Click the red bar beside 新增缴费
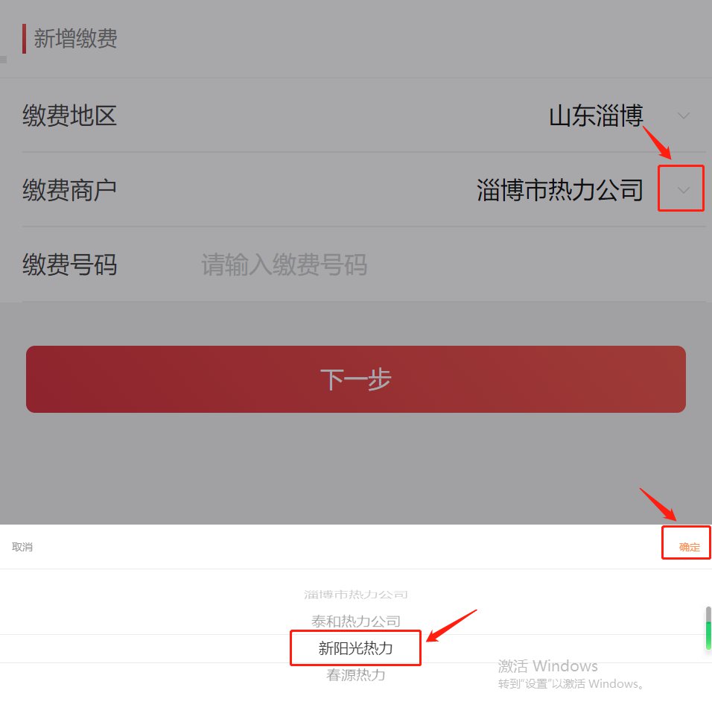Viewport: 712px width, 728px height. pyautogui.click(x=24, y=39)
